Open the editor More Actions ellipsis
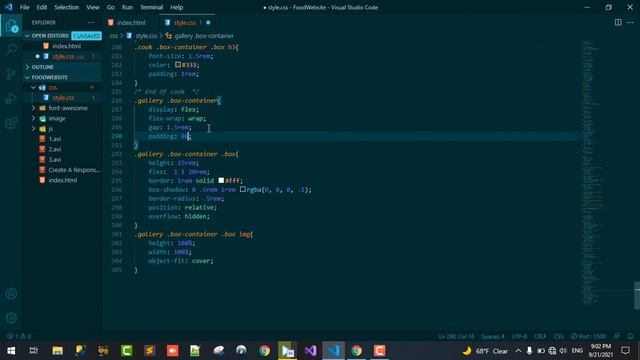The image size is (640, 360). click(x=630, y=22)
